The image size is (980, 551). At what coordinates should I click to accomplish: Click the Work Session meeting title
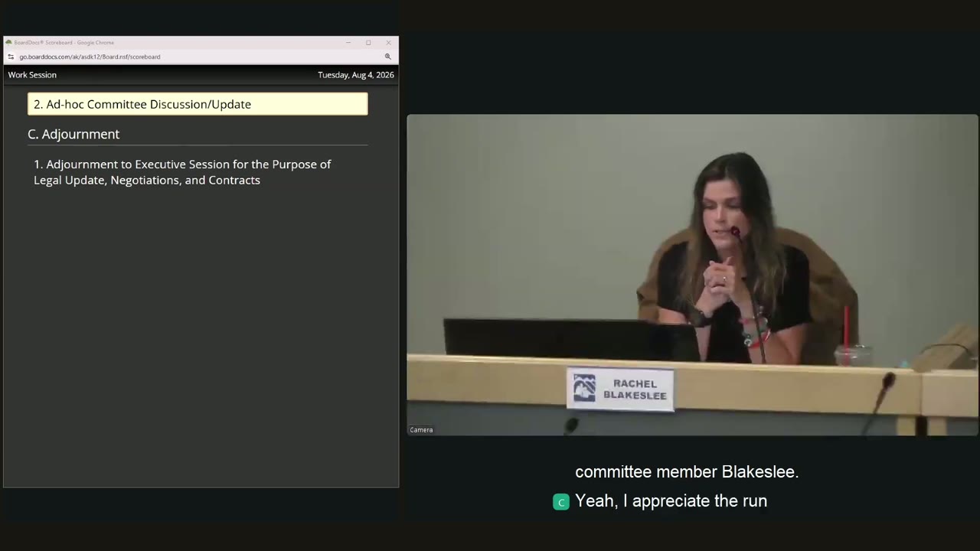tap(32, 75)
